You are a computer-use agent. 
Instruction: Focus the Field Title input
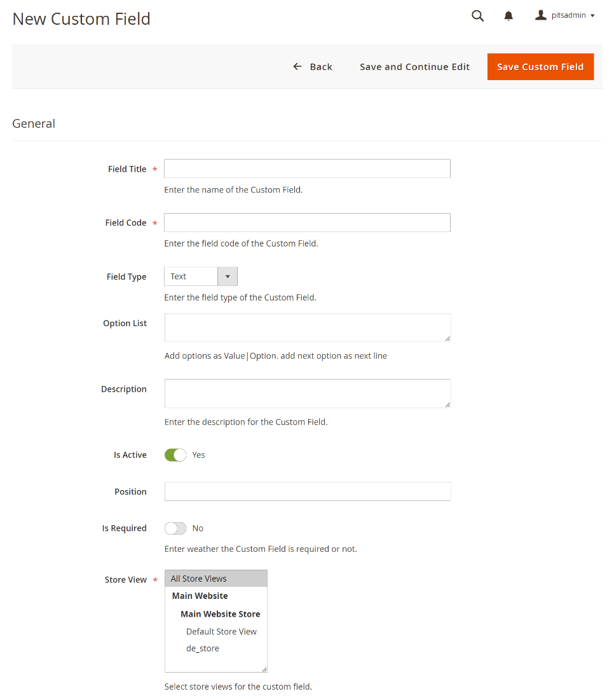307,168
